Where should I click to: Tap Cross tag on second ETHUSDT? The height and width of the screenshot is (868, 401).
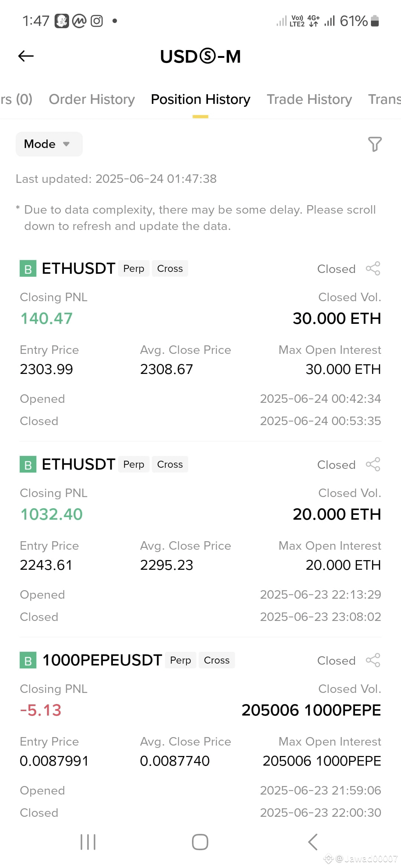point(170,464)
